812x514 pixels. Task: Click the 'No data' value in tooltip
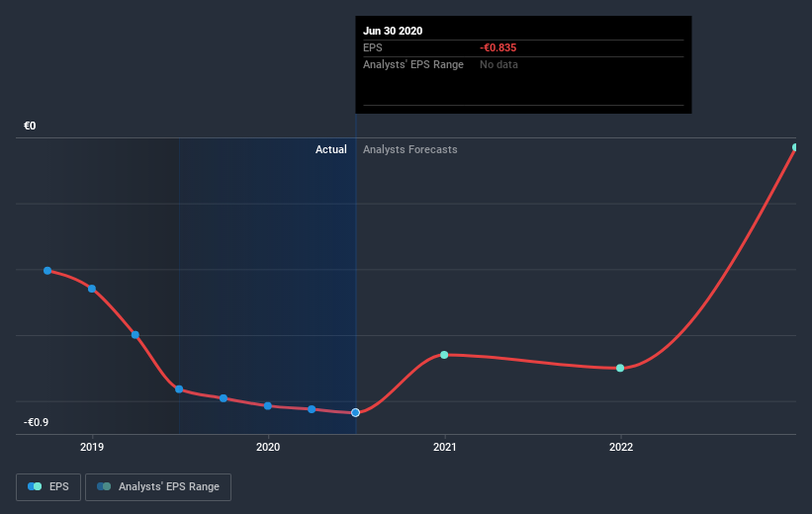pyautogui.click(x=498, y=64)
